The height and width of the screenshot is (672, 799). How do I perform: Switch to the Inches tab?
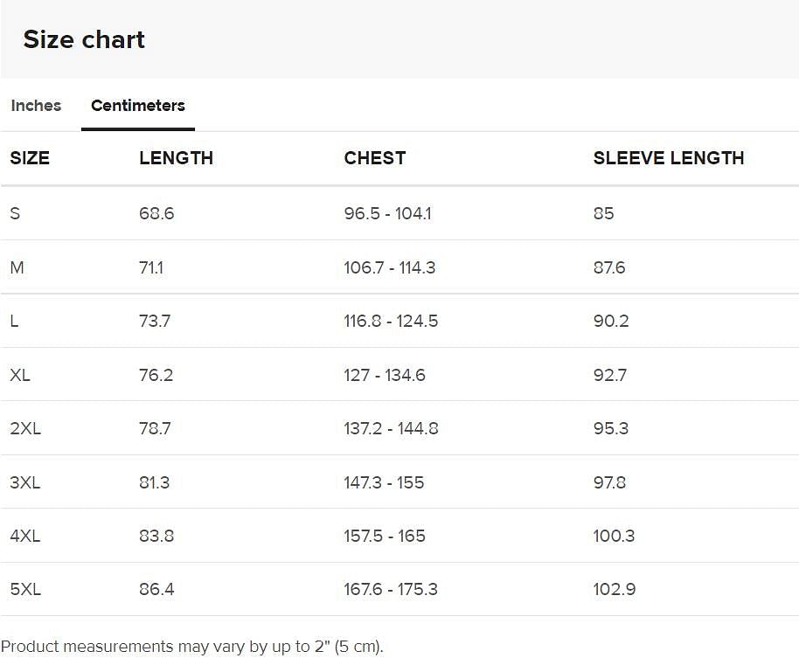[35, 105]
